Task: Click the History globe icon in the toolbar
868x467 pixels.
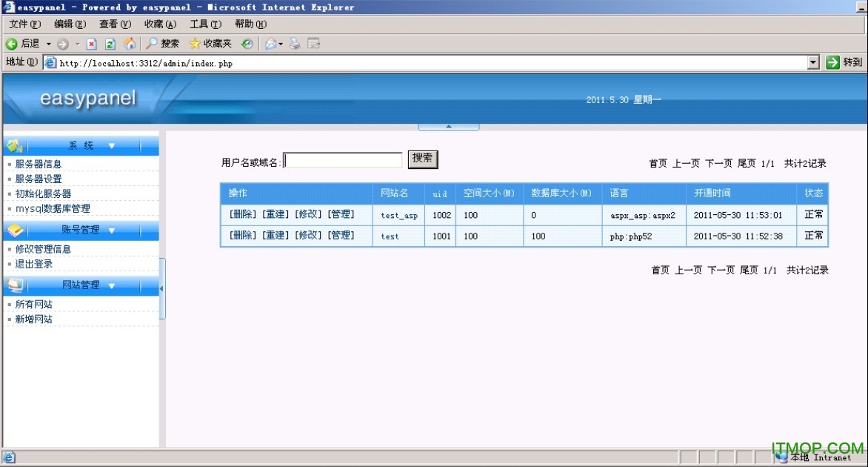Action: click(247, 44)
